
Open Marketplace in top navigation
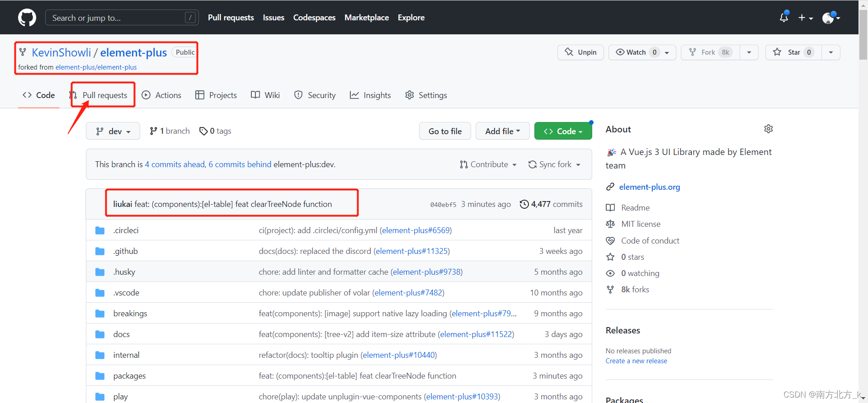point(367,18)
